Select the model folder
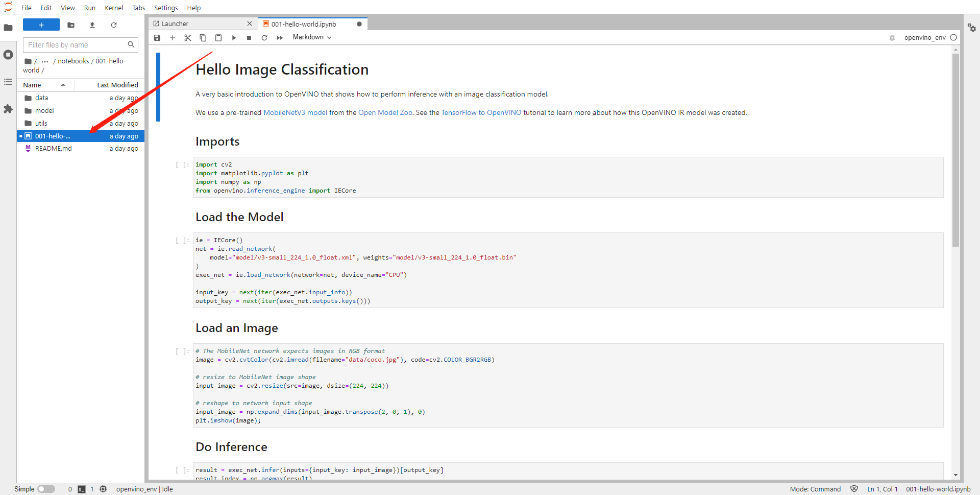 pos(81,110)
